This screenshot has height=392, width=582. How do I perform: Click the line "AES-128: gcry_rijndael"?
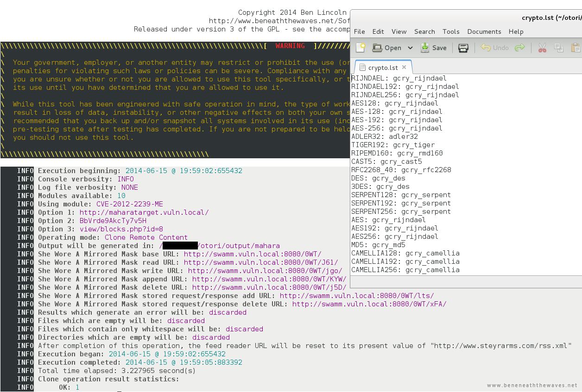pyautogui.click(x=397, y=112)
